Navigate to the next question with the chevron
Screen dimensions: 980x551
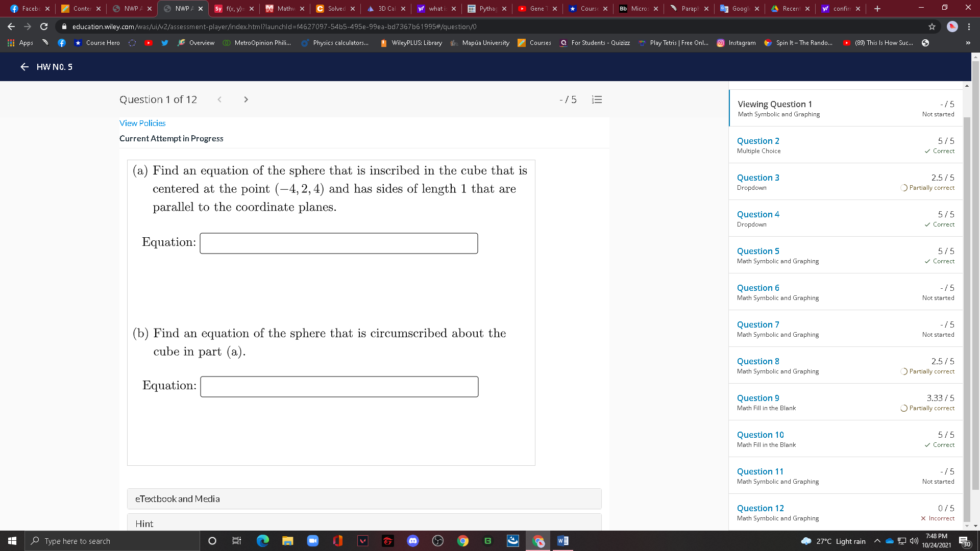pos(246,99)
